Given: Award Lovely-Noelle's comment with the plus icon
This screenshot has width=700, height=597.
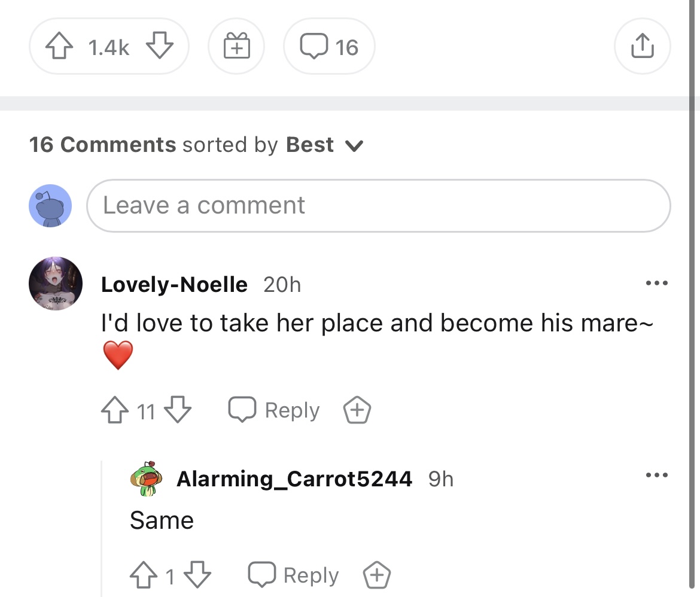Looking at the screenshot, I should point(357,410).
